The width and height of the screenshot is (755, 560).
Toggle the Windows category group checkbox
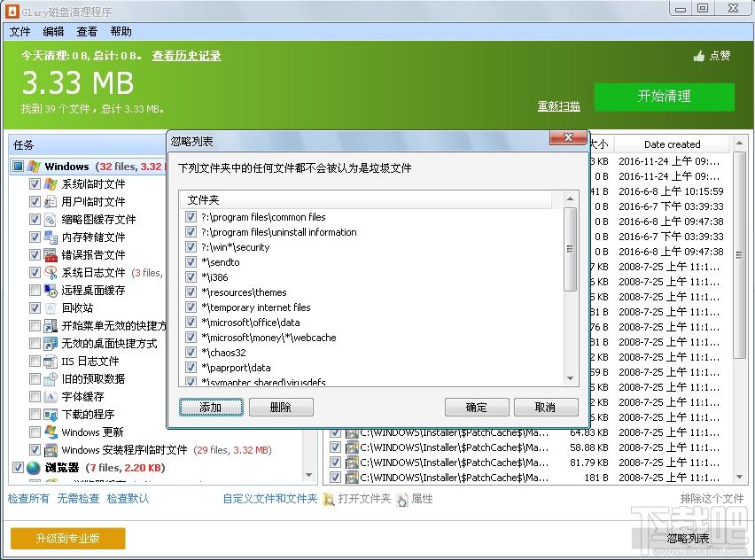(18, 166)
